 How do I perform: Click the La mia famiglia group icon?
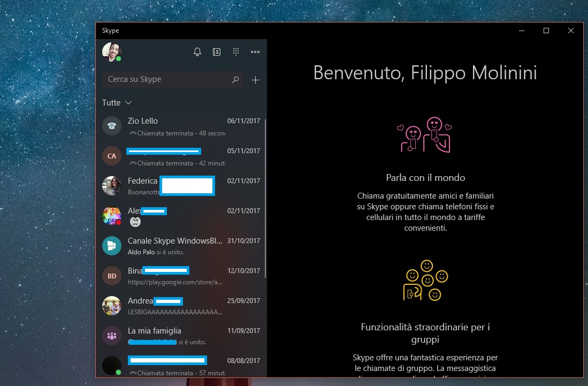pyautogui.click(x=112, y=336)
